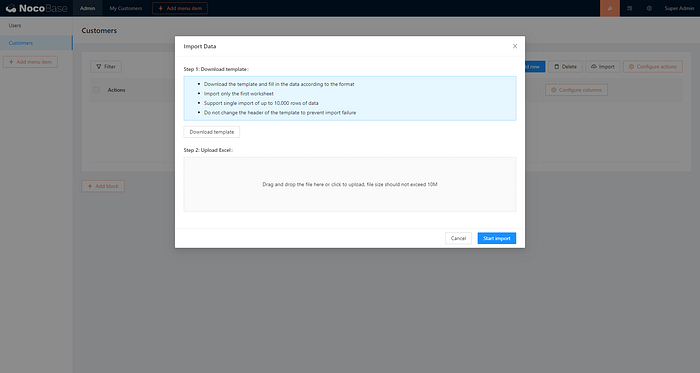Toggle select-all checkbox in table header

point(96,90)
